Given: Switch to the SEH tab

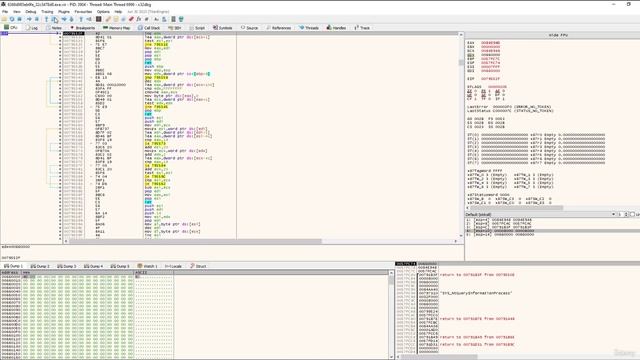Looking at the screenshot, I should point(175,28).
